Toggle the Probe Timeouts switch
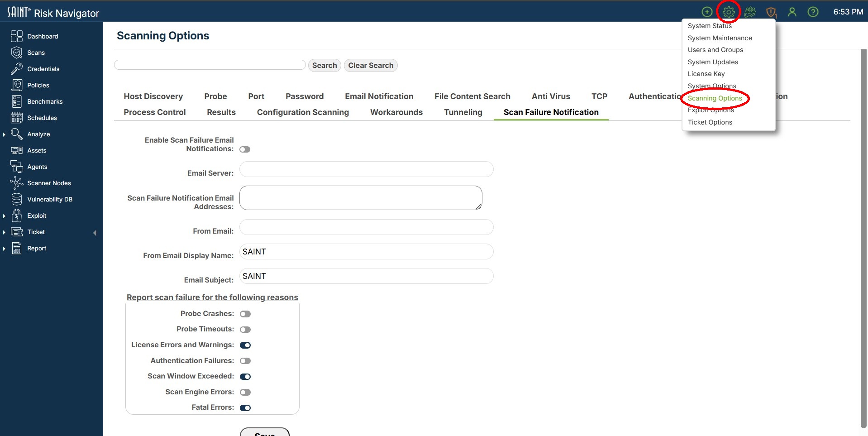This screenshot has width=868, height=436. pyautogui.click(x=245, y=330)
